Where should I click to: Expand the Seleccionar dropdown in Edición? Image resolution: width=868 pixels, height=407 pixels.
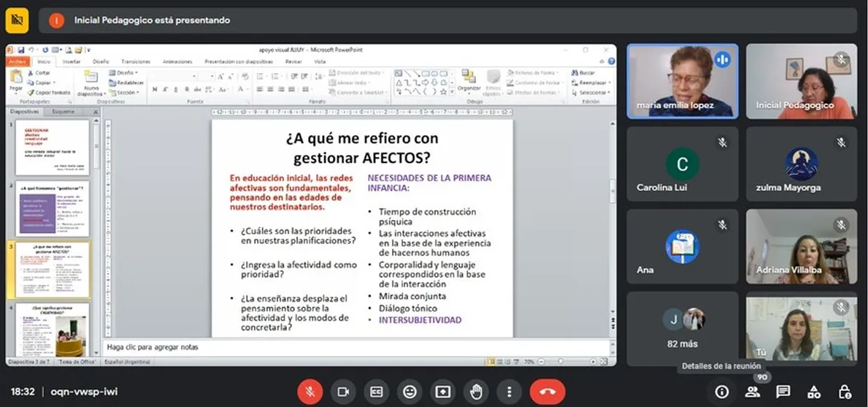[x=593, y=93]
